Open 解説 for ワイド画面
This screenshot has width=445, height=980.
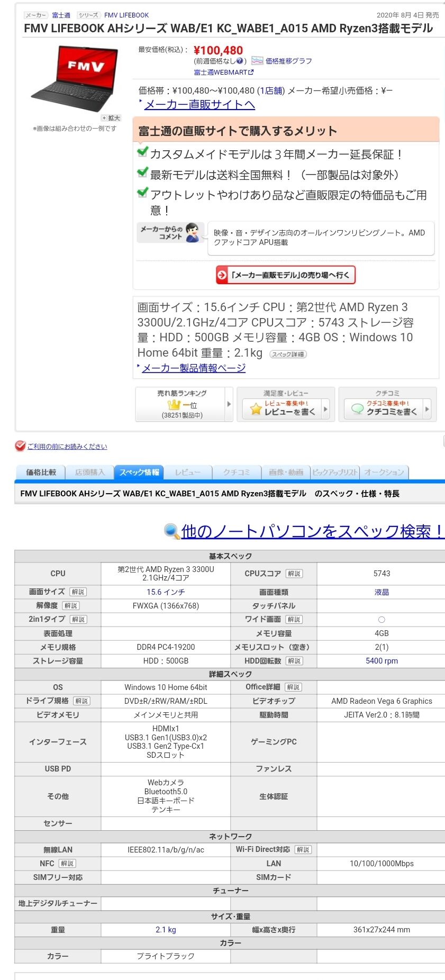[294, 620]
